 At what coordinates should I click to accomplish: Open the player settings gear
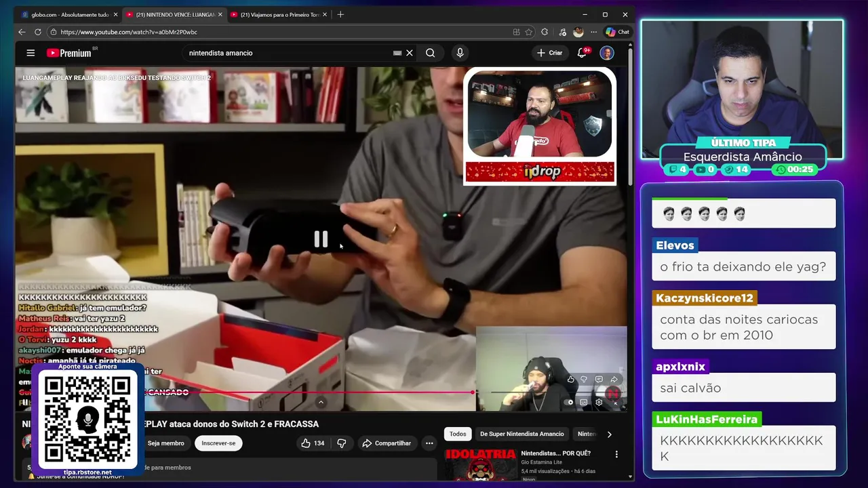click(x=599, y=402)
